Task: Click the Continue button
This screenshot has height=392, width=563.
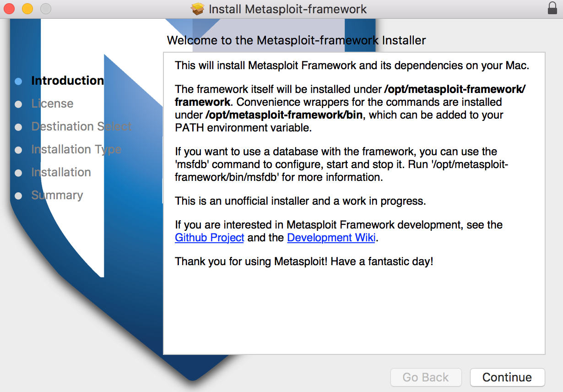Action: (507, 377)
